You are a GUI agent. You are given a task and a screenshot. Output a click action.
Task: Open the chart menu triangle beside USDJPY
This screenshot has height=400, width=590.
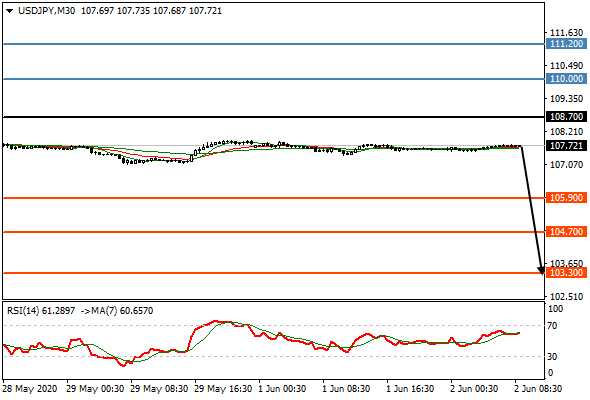(9, 11)
